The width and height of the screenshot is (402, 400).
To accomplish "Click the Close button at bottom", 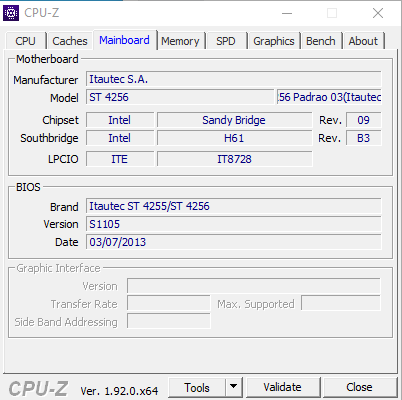I will pyautogui.click(x=359, y=387).
